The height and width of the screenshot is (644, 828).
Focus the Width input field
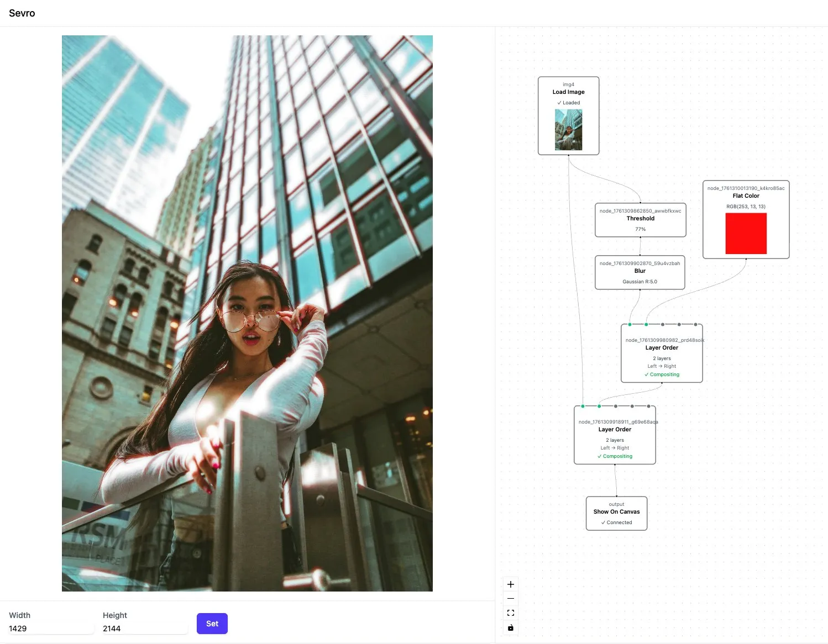51,629
